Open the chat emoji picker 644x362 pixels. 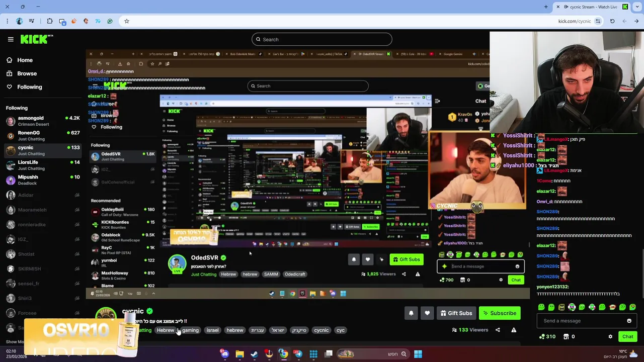629,321
